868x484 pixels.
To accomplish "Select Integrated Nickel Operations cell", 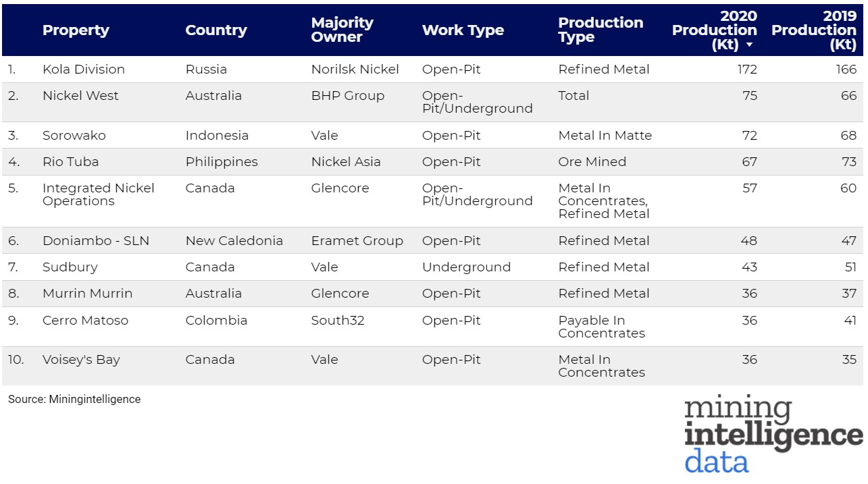I will pyautogui.click(x=99, y=194).
